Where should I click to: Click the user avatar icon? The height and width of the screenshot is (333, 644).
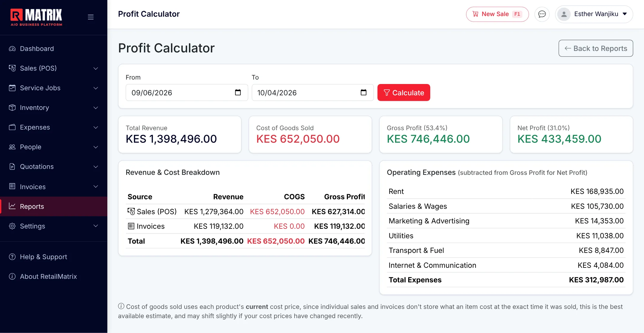(564, 14)
